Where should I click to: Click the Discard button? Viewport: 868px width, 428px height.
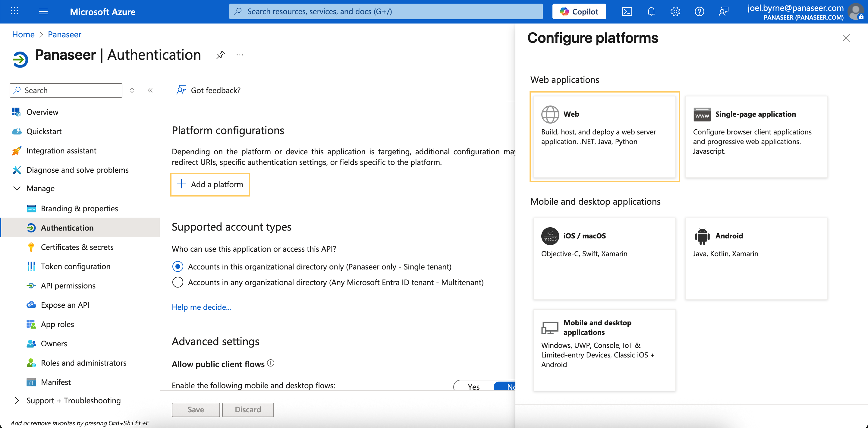[248, 410]
